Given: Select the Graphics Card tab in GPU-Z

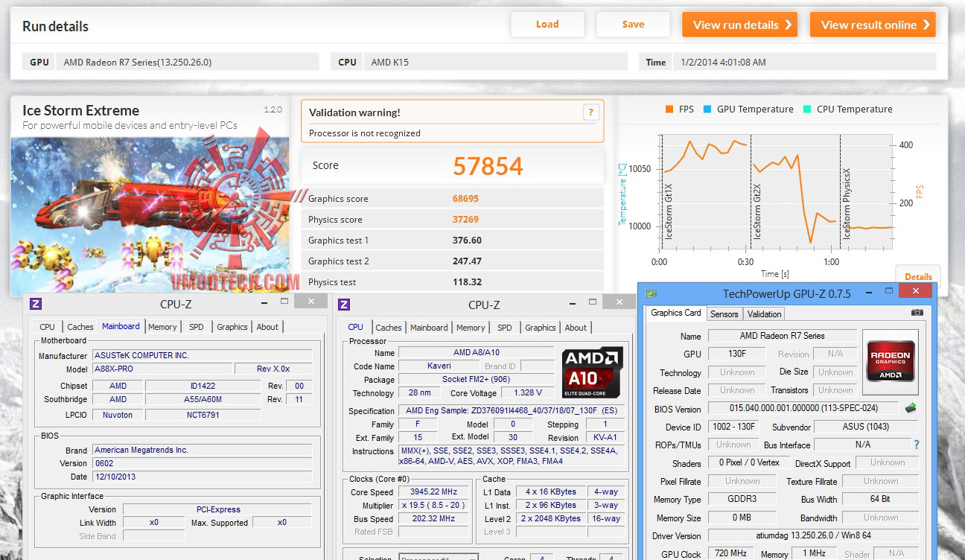Looking at the screenshot, I should (x=676, y=313).
